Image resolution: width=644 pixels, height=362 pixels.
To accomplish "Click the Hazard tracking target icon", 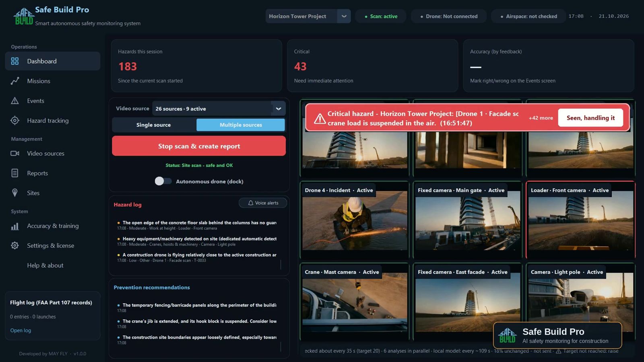I will (15, 120).
